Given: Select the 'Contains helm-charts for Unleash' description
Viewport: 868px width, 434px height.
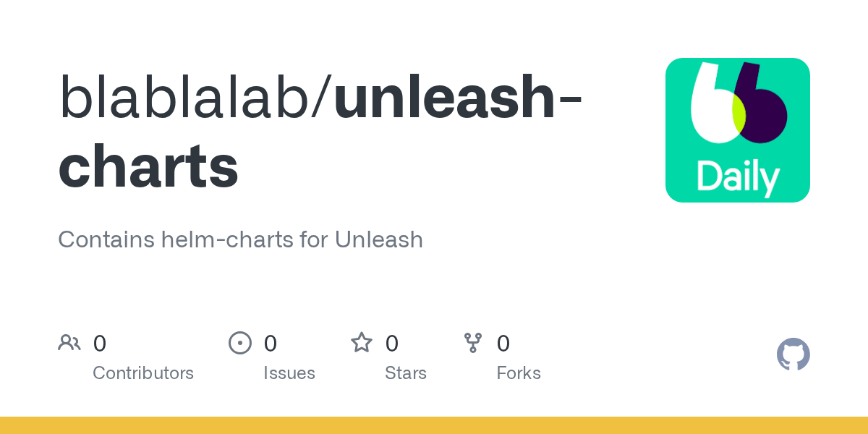Looking at the screenshot, I should click(240, 239).
